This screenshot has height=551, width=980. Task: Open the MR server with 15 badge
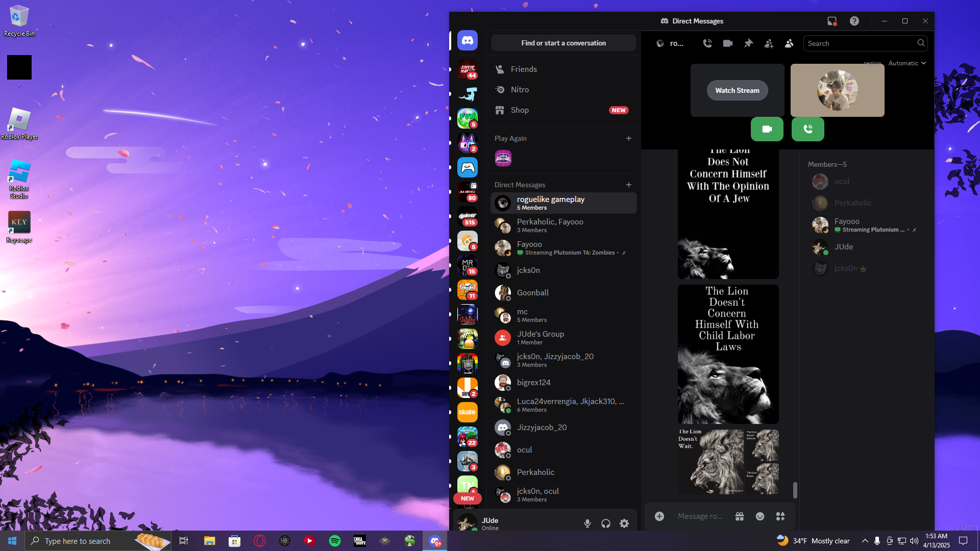(468, 265)
